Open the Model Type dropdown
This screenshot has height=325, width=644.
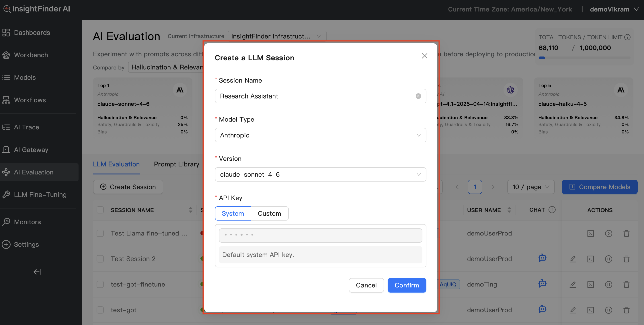tap(320, 135)
